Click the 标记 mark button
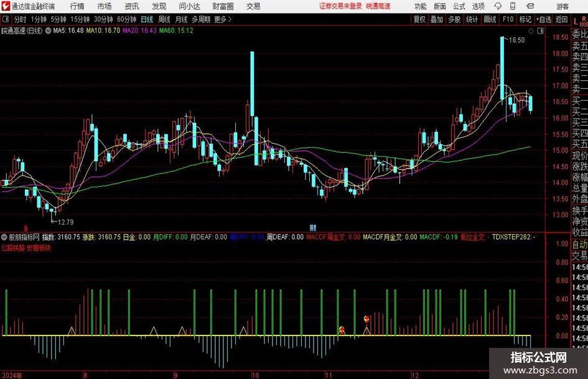This screenshot has width=588, height=379. click(x=525, y=19)
